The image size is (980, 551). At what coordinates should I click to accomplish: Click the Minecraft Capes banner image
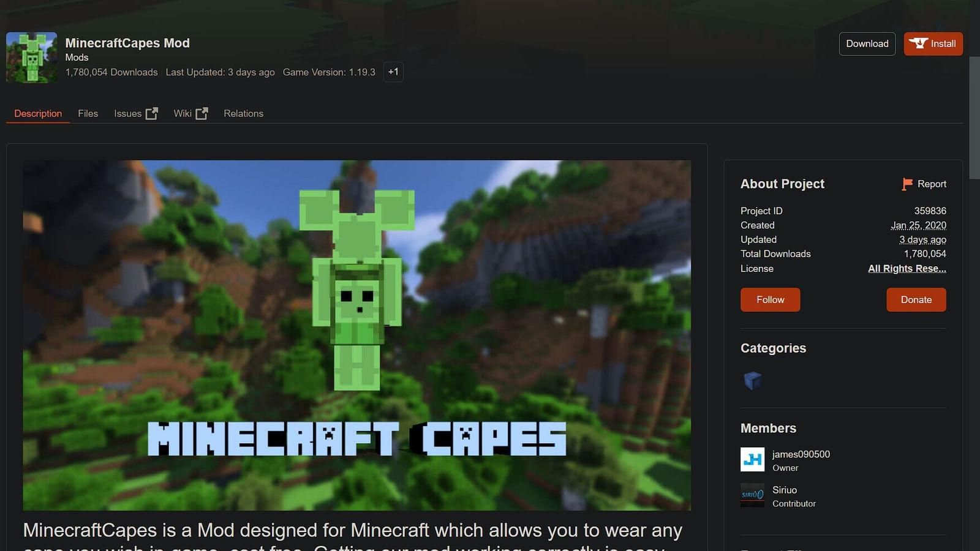click(356, 335)
